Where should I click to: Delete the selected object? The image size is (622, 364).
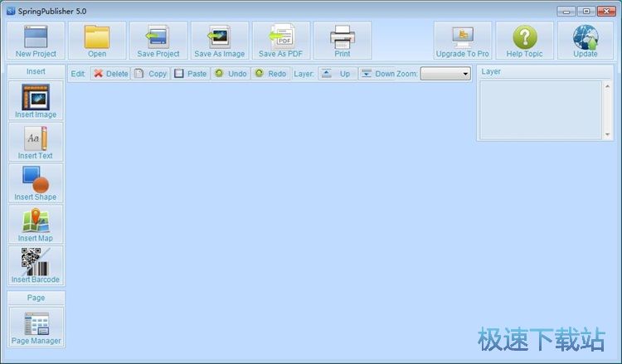[x=110, y=74]
